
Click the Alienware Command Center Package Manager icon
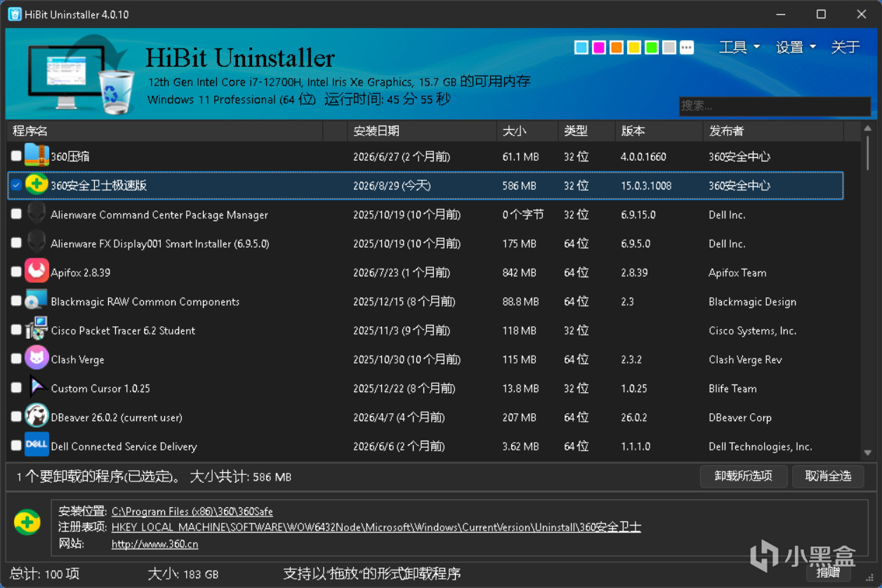click(x=37, y=214)
